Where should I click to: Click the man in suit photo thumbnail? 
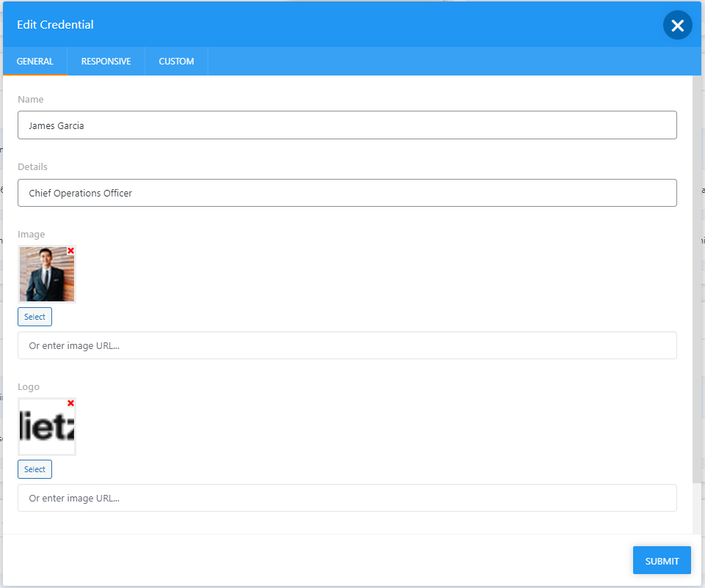point(47,274)
